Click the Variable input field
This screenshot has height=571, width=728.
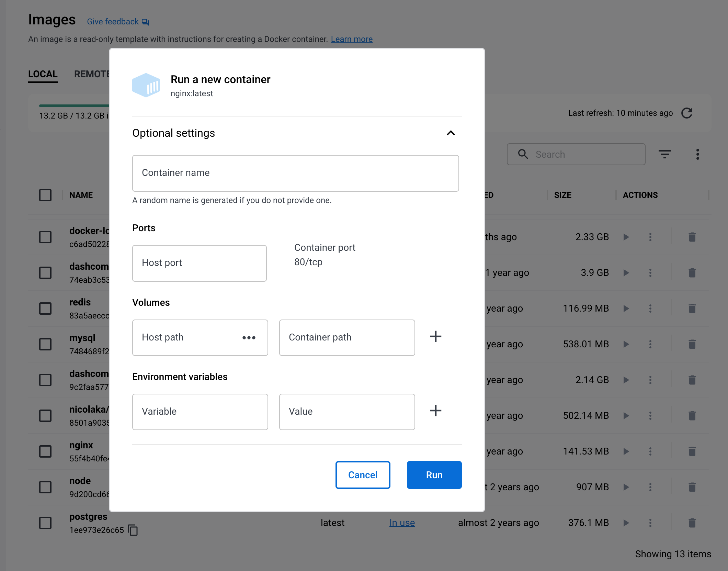[x=200, y=412]
